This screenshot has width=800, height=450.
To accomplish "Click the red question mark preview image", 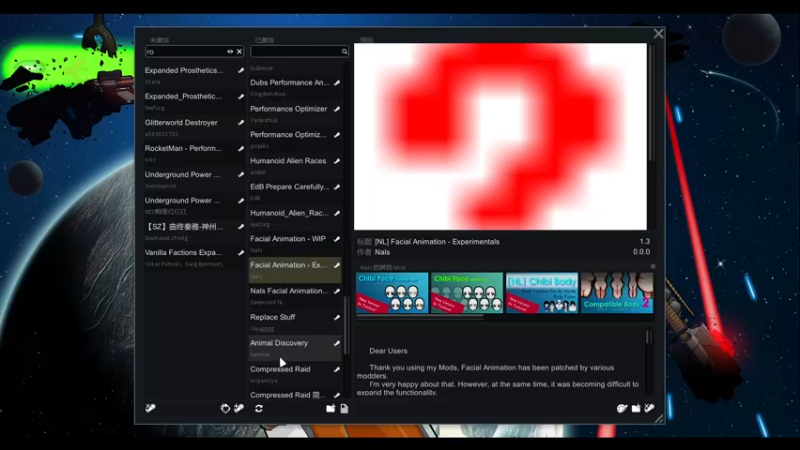I will 501,136.
